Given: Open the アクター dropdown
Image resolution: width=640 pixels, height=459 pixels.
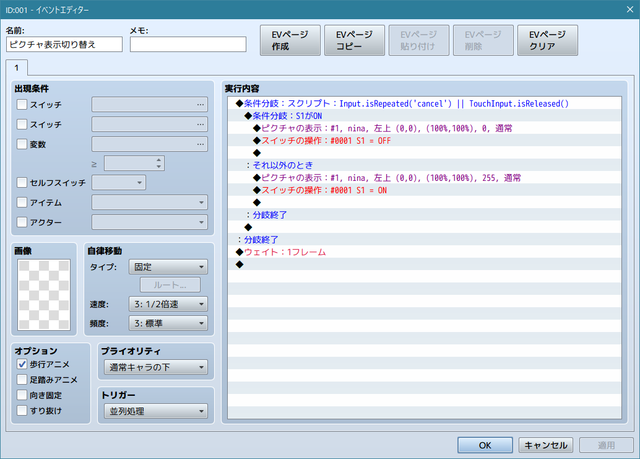Looking at the screenshot, I should point(149,222).
